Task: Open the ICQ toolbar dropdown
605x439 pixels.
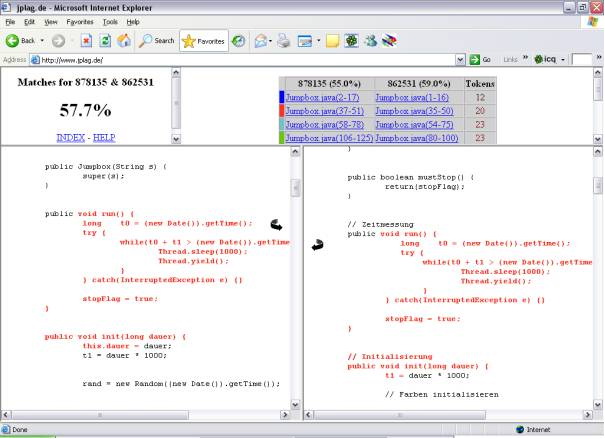Action: (x=564, y=60)
